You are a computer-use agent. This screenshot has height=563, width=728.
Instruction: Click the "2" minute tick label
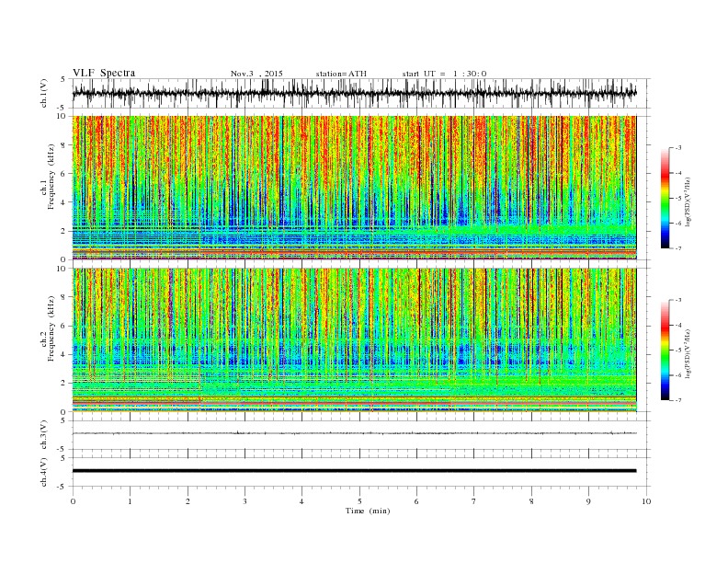188,501
